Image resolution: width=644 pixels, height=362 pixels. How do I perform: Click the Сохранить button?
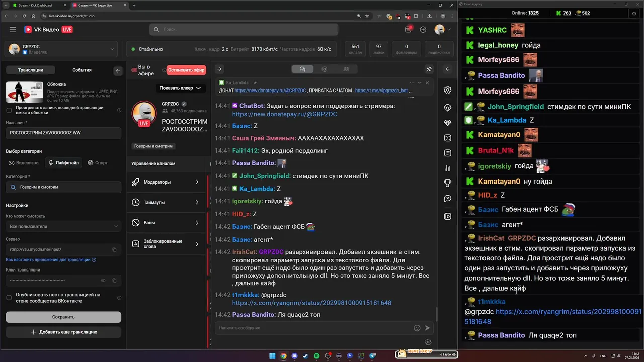point(63,317)
